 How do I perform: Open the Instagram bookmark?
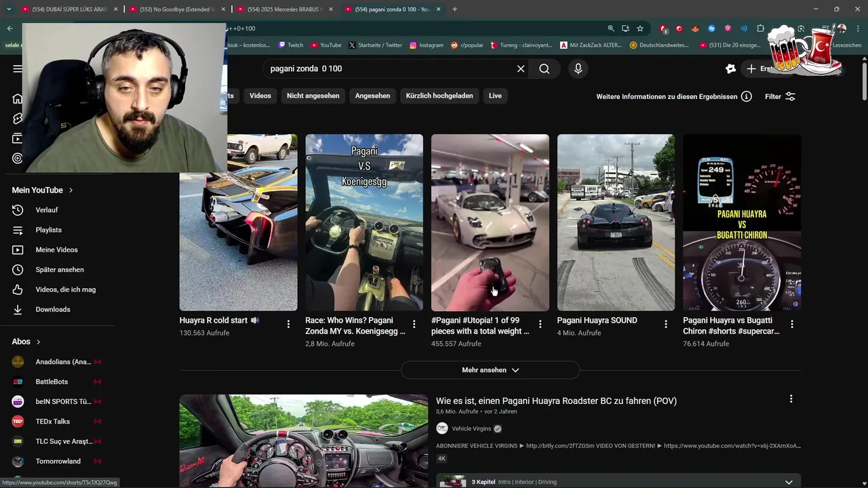(x=426, y=45)
